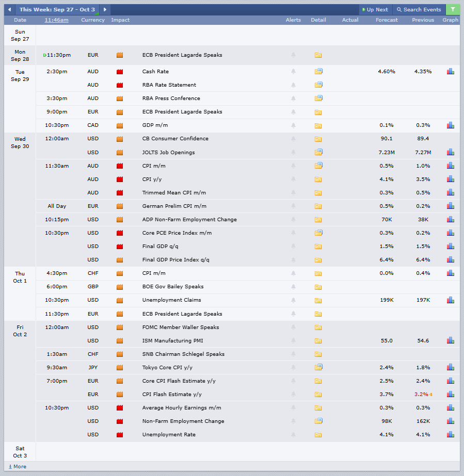The width and height of the screenshot is (464, 476).
Task: Toggle alert bell for Unemployment Claims
Action: coord(293,300)
